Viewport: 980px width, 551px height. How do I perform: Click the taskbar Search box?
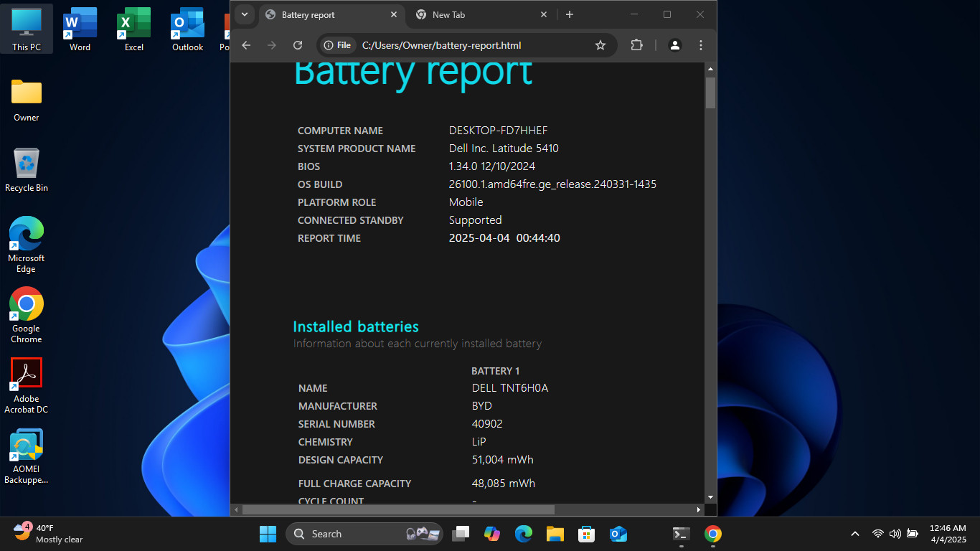point(364,534)
